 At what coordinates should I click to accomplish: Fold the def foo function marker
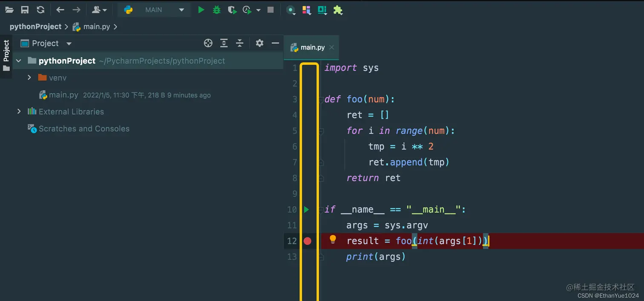tap(321, 100)
